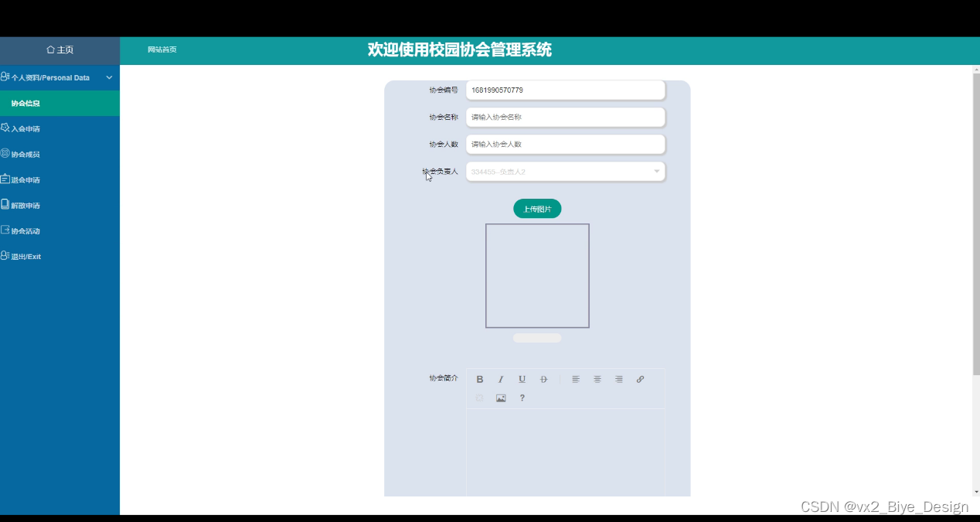Click the icon next to 入会申请
This screenshot has width=980, height=522.
click(5, 128)
